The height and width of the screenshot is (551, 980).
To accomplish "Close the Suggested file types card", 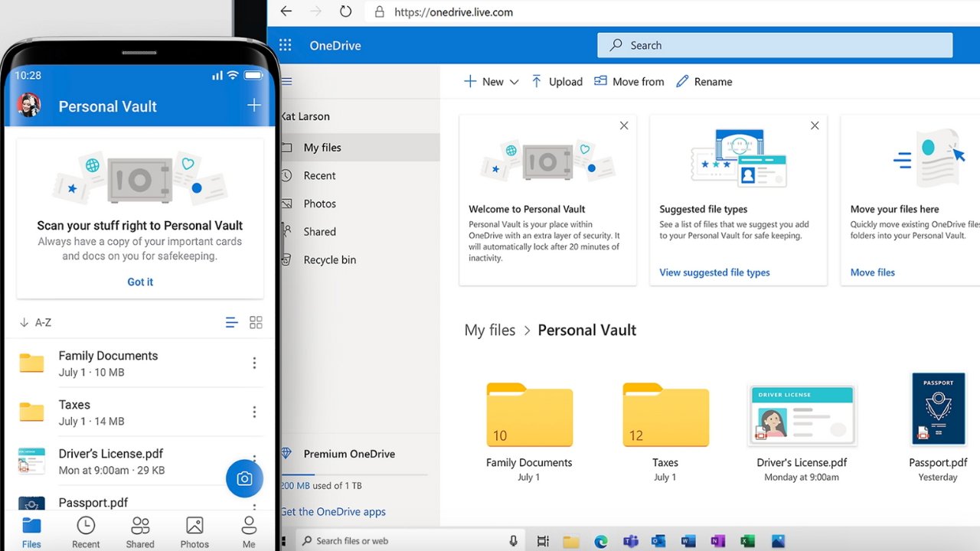I will [x=815, y=126].
